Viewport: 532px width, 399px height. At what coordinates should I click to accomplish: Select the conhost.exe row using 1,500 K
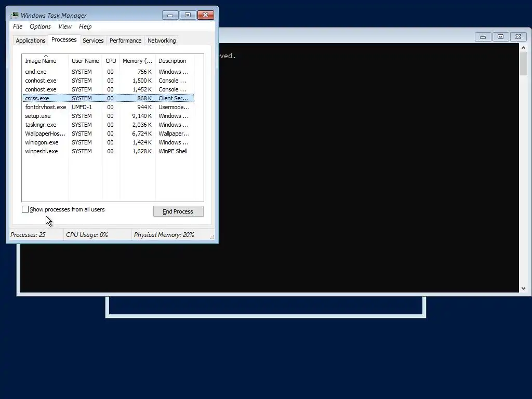pos(108,81)
